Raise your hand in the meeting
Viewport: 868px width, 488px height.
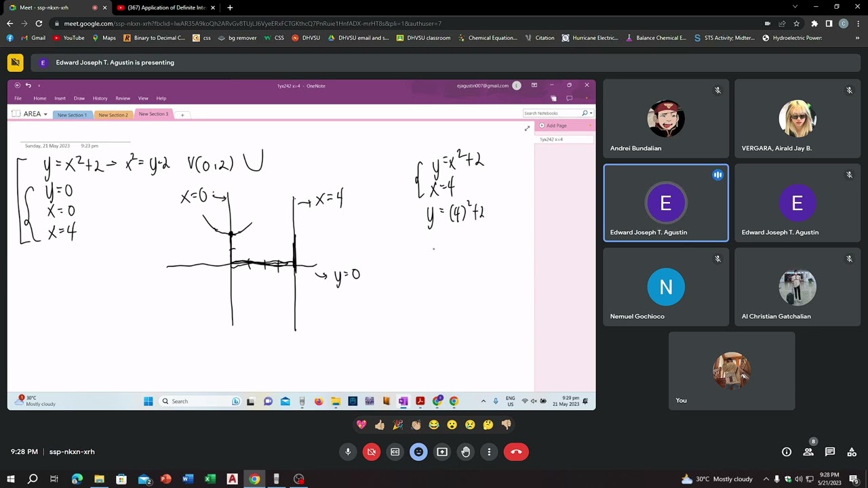(465, 452)
